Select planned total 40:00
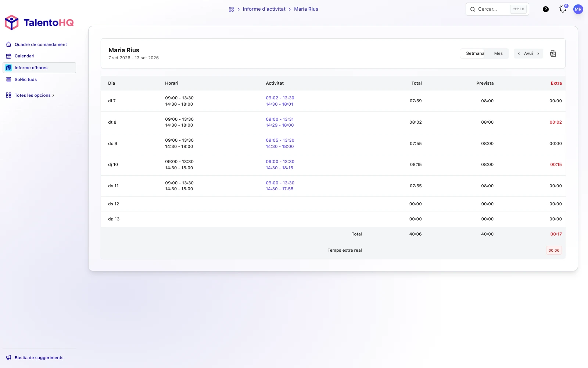The width and height of the screenshot is (588, 368). [x=487, y=234]
